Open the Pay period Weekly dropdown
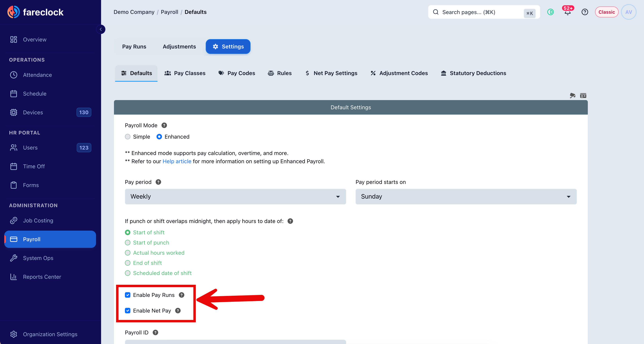This screenshot has height=344, width=644. coord(236,197)
